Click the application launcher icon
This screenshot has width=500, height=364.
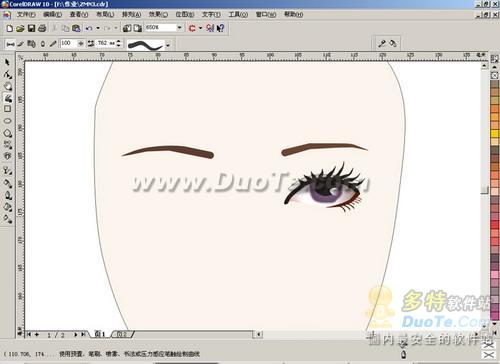192,28
